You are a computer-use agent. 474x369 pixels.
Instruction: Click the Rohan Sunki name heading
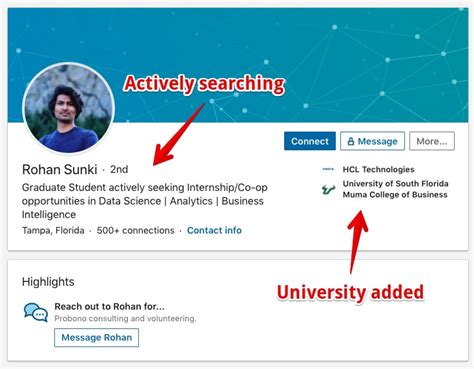(60, 169)
